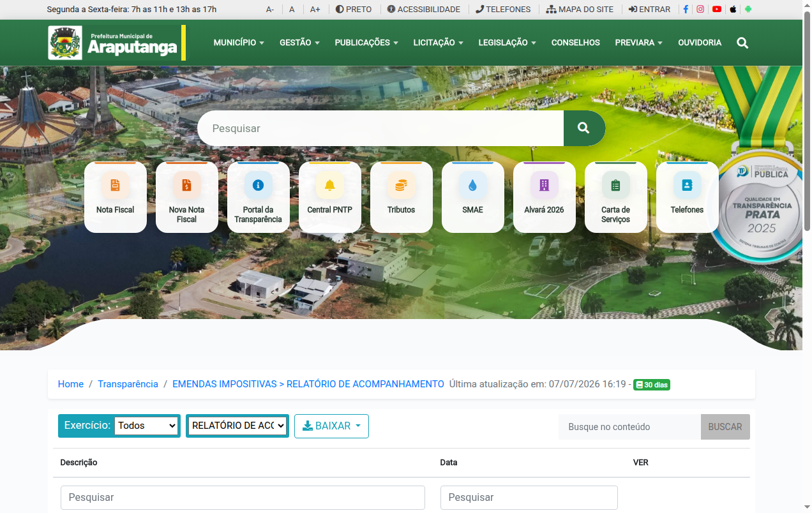Open the Carta de Serviços card
812x513 pixels.
(x=615, y=197)
